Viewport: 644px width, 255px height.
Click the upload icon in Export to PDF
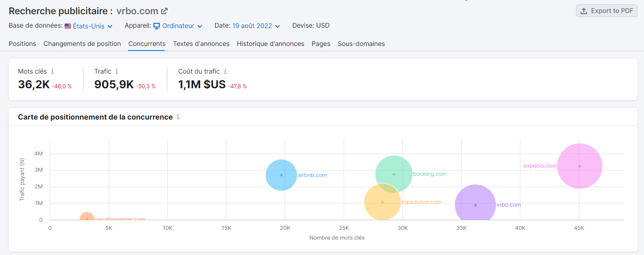[584, 11]
